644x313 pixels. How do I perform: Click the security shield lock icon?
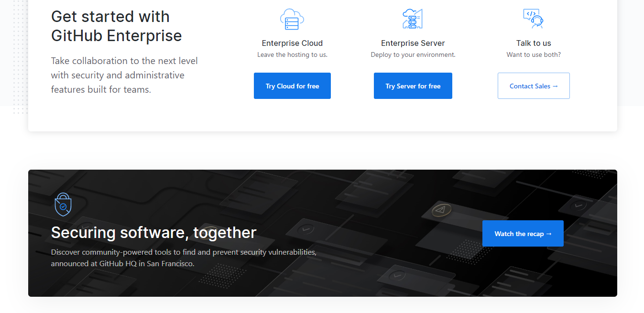63,205
